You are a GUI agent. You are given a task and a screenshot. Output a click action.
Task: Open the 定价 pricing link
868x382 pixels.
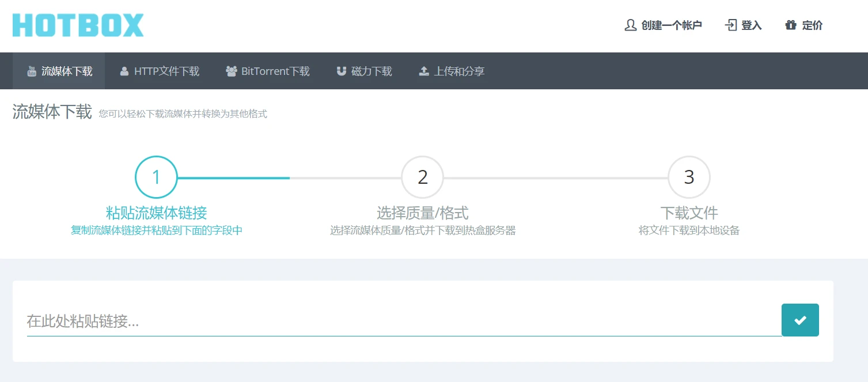pyautogui.click(x=804, y=25)
